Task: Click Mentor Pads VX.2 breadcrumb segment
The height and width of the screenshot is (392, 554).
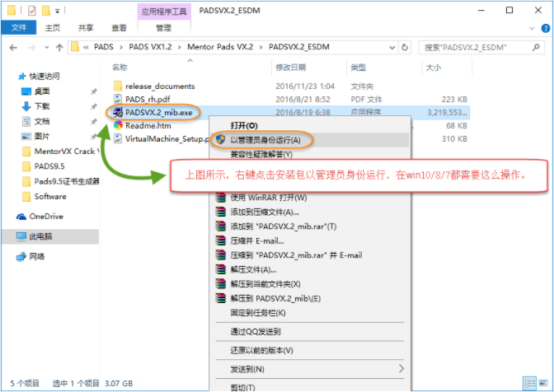Action: [x=220, y=47]
